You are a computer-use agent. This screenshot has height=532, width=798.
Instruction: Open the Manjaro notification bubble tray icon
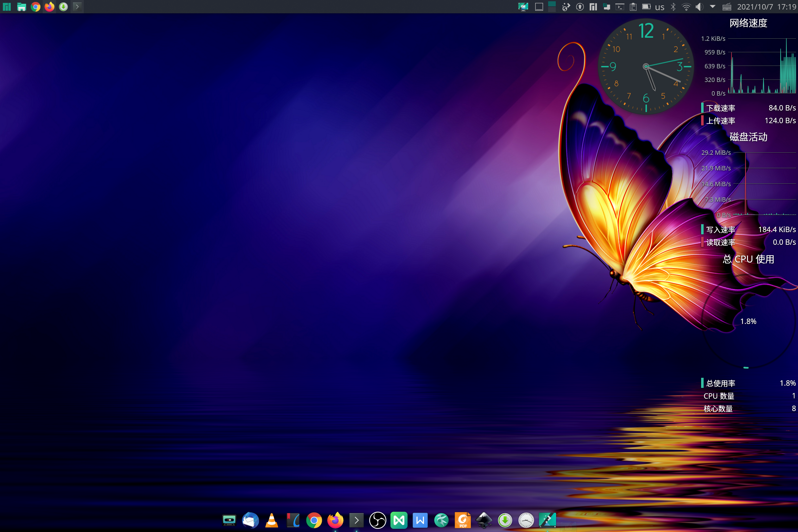[x=607, y=7]
